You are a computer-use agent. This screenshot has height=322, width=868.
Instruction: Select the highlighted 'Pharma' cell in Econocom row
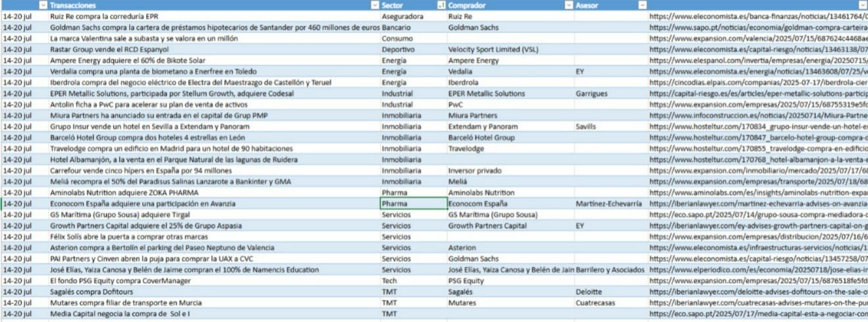pyautogui.click(x=414, y=204)
